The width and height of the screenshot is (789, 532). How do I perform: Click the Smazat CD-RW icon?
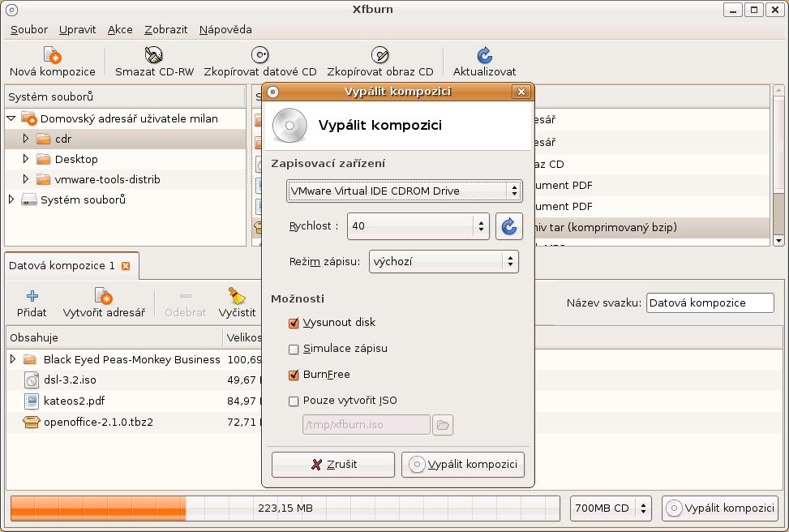(x=154, y=55)
